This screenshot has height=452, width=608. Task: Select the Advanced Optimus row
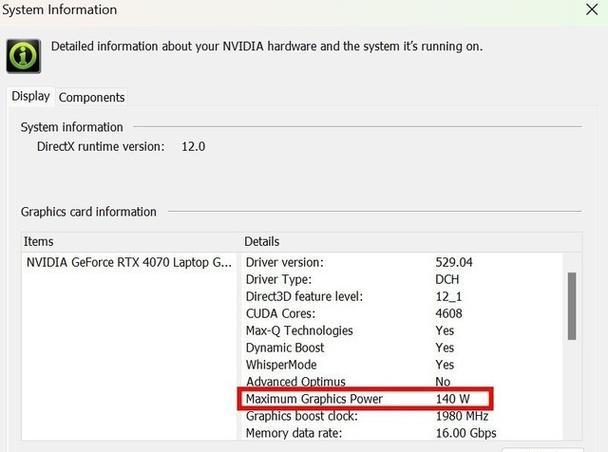pos(402,382)
